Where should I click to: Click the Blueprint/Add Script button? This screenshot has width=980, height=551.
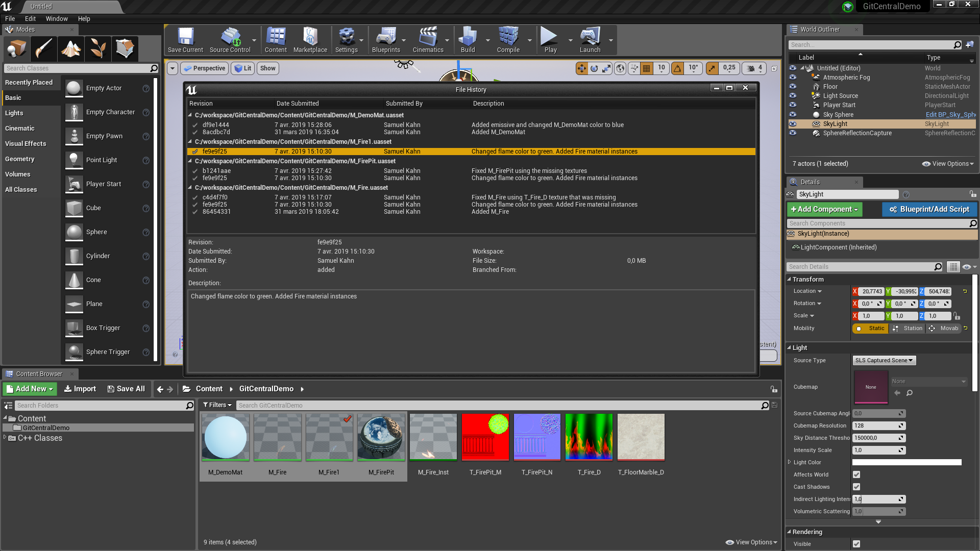[x=929, y=209]
